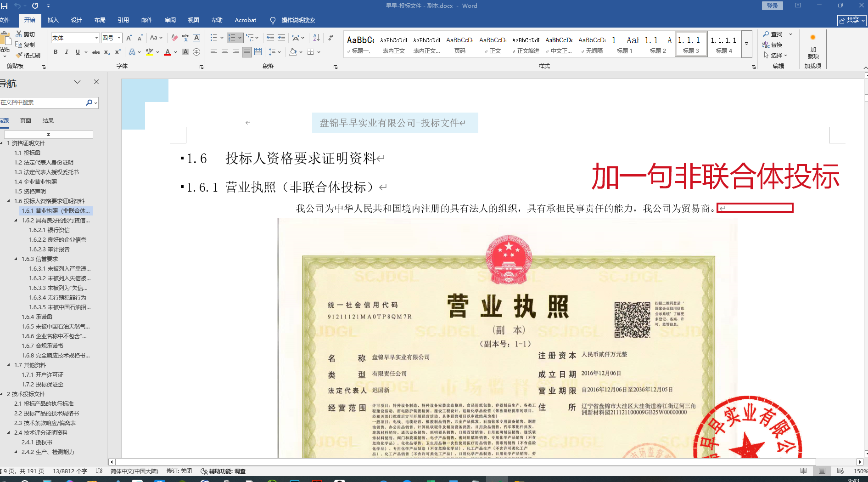The image size is (868, 482).
Task: Click the Format Painter (格式刷) tool
Action: [x=28, y=55]
